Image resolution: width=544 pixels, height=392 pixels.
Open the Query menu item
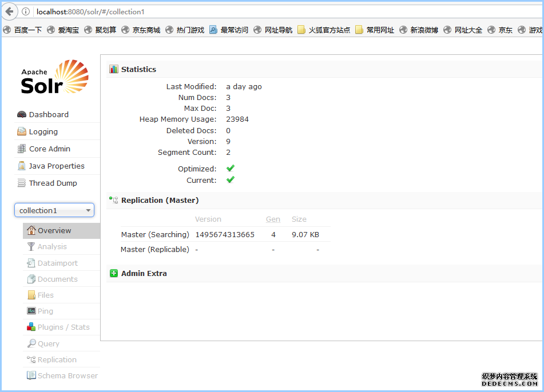point(48,344)
